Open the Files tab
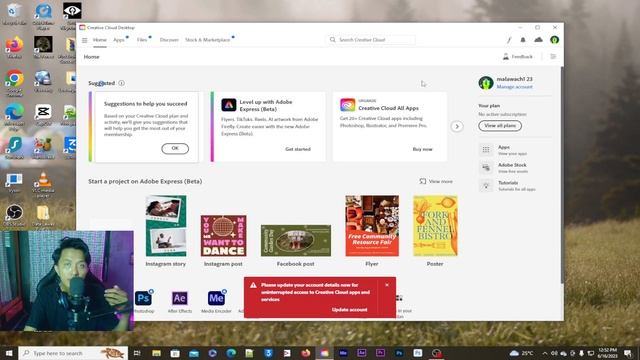The width and height of the screenshot is (640, 360). coord(142,40)
